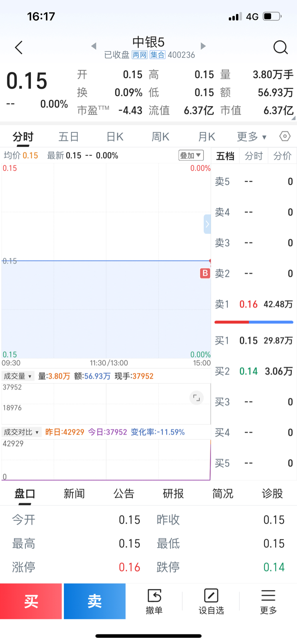Collapse the order panel with side arrow
The image size is (297, 644).
[207, 224]
